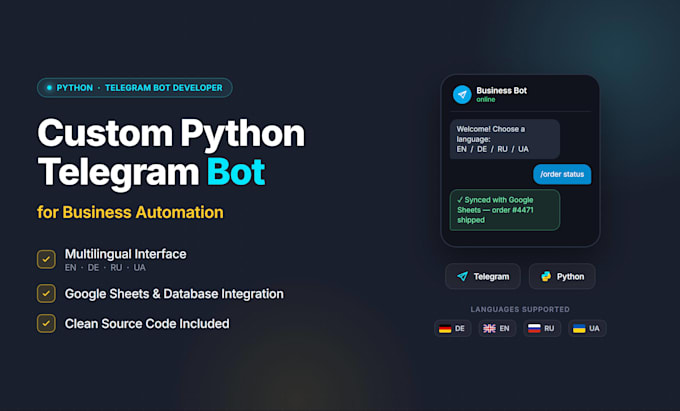Click the Google Sheets & Database Integration label
Viewport: 680px width, 411px height.
pyautogui.click(x=174, y=294)
